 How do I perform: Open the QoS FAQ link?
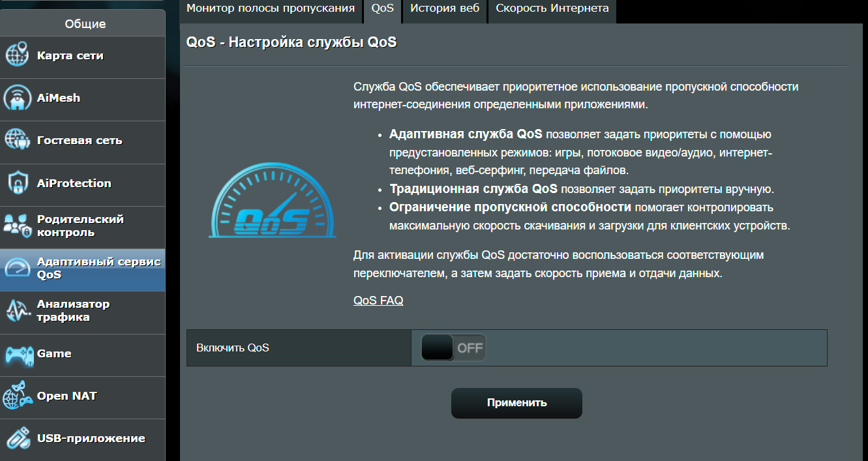point(378,301)
